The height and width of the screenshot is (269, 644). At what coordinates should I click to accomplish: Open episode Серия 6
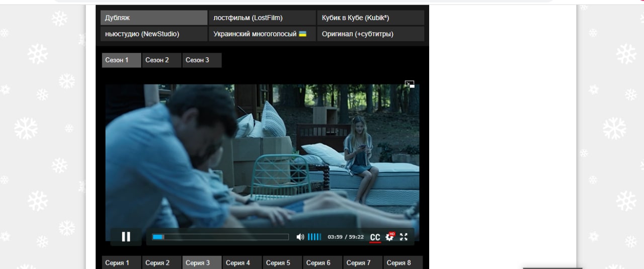point(323,262)
